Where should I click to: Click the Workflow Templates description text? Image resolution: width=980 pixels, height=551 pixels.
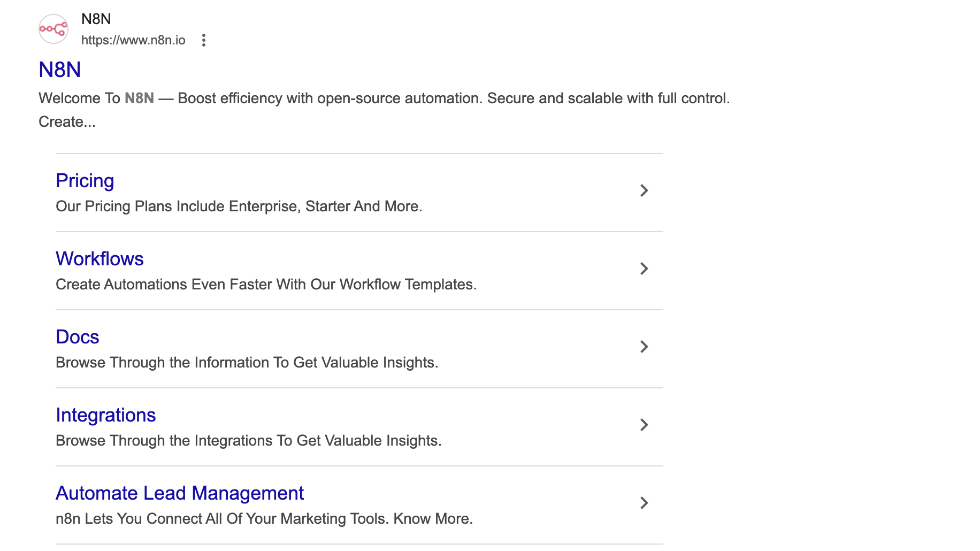pos(266,285)
